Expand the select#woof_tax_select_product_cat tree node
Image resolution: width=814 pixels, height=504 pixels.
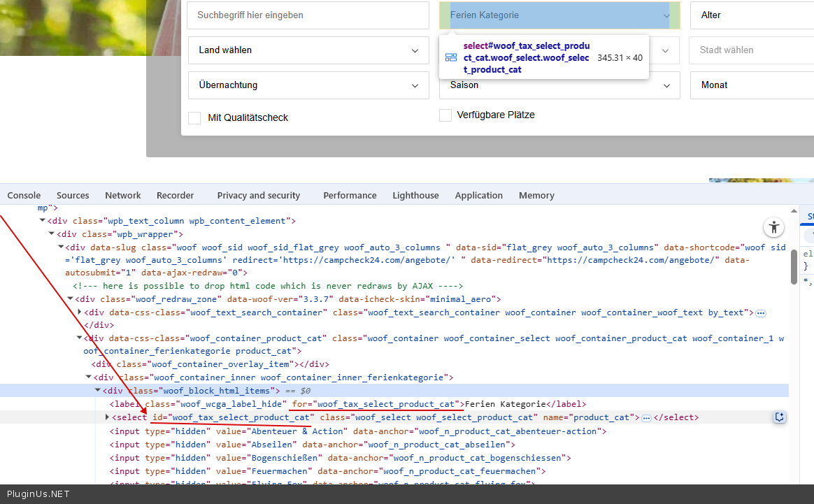107,417
